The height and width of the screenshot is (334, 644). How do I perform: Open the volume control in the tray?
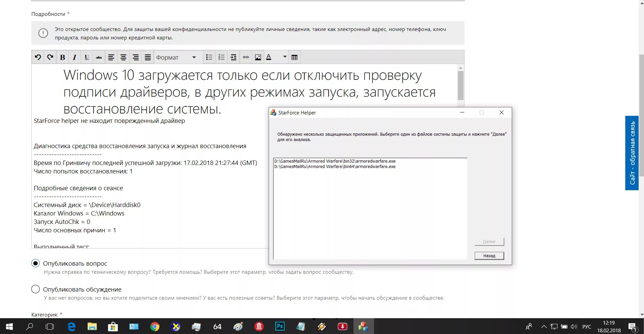[x=574, y=326]
